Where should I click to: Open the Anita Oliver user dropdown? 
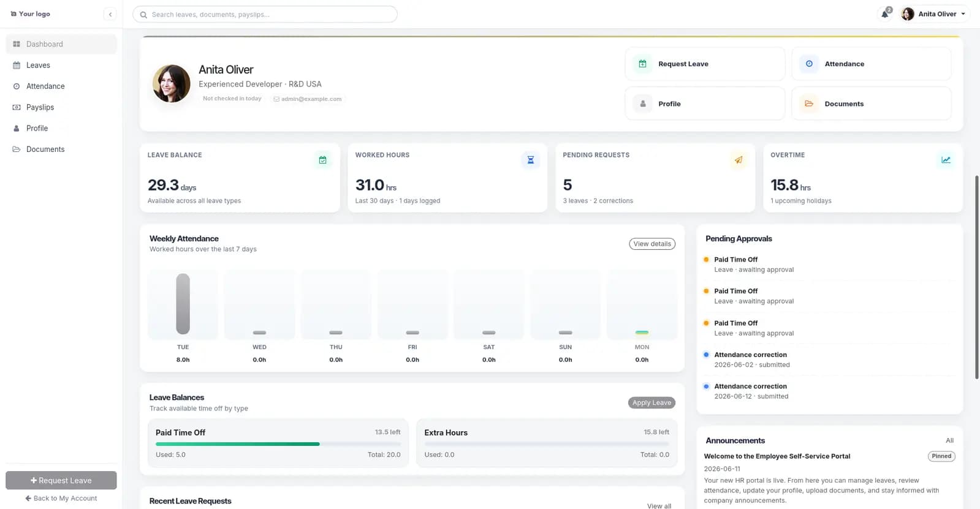(933, 14)
